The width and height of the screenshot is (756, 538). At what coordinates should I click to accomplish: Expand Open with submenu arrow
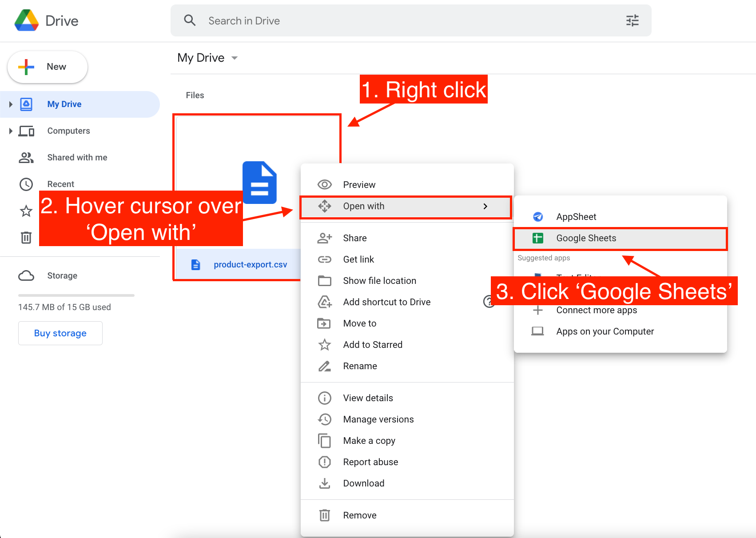click(x=485, y=206)
